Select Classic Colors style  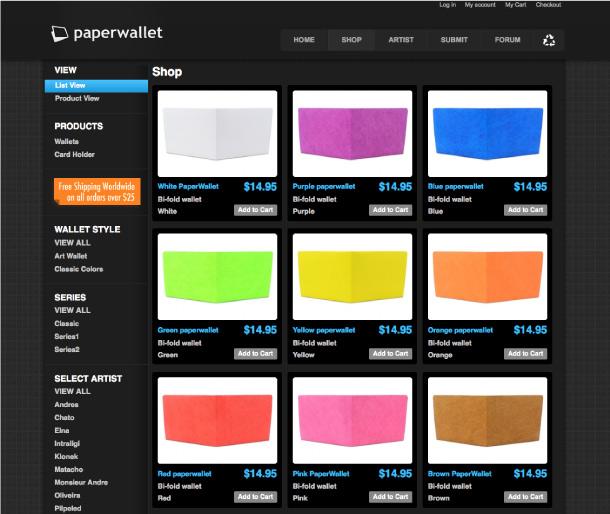[79, 269]
